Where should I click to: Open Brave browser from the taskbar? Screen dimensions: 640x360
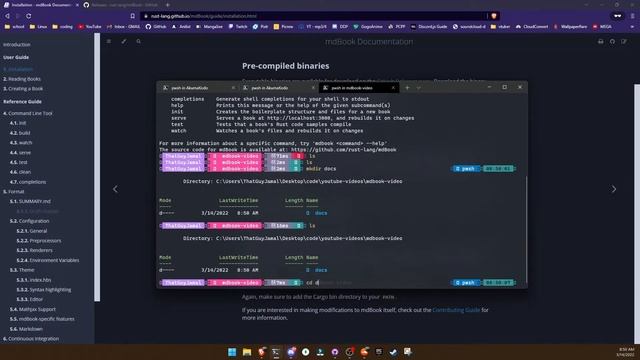(x=261, y=352)
